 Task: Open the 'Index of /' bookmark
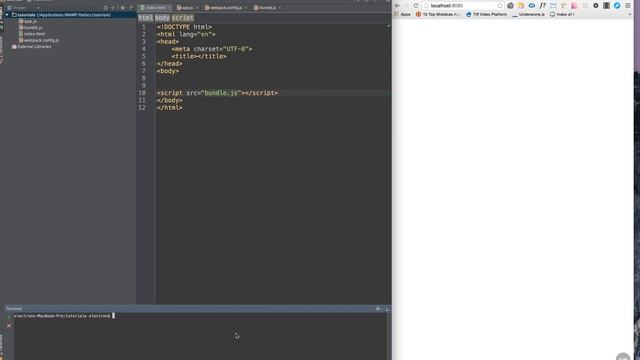562,14
